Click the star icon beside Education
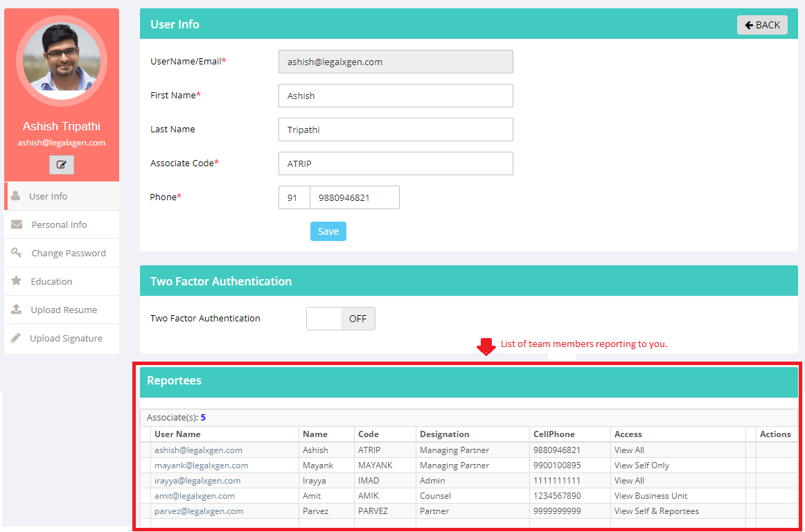Viewport: 805px width, 532px height. point(17,281)
